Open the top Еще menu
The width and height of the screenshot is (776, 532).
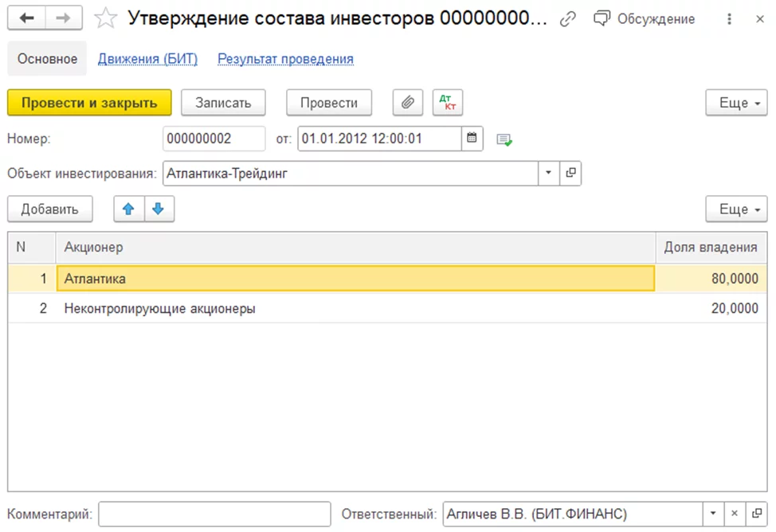[x=735, y=103]
